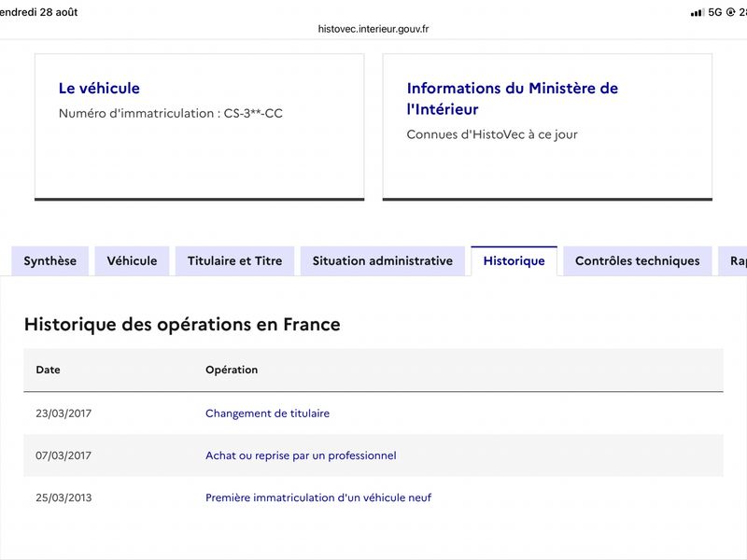Image resolution: width=747 pixels, height=560 pixels.
Task: Select the Historique tab
Action: 514,261
